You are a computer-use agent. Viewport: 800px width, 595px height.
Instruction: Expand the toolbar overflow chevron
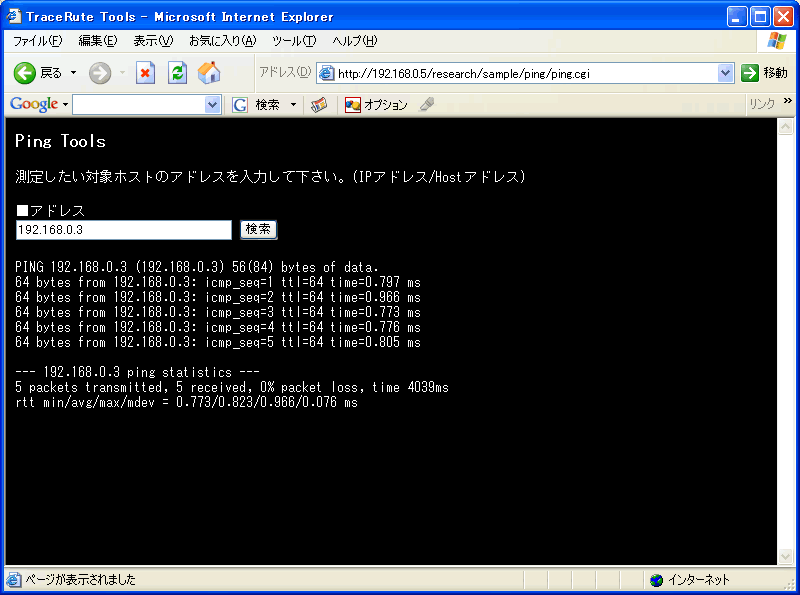coord(788,101)
